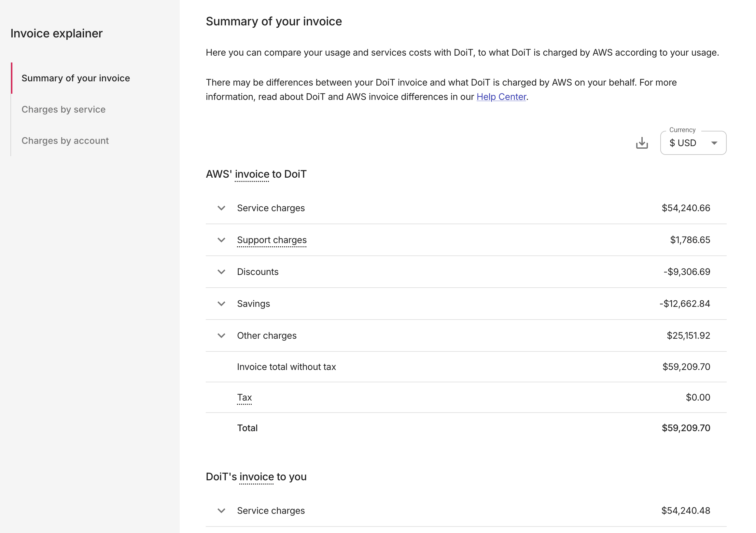Screen dimensions: 756x533
Task: Expand Service charges under DoiT's invoice
Action: [x=221, y=511]
